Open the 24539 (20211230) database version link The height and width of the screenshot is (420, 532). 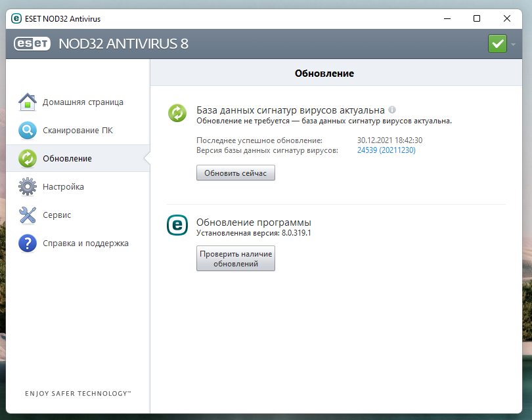[x=386, y=150]
